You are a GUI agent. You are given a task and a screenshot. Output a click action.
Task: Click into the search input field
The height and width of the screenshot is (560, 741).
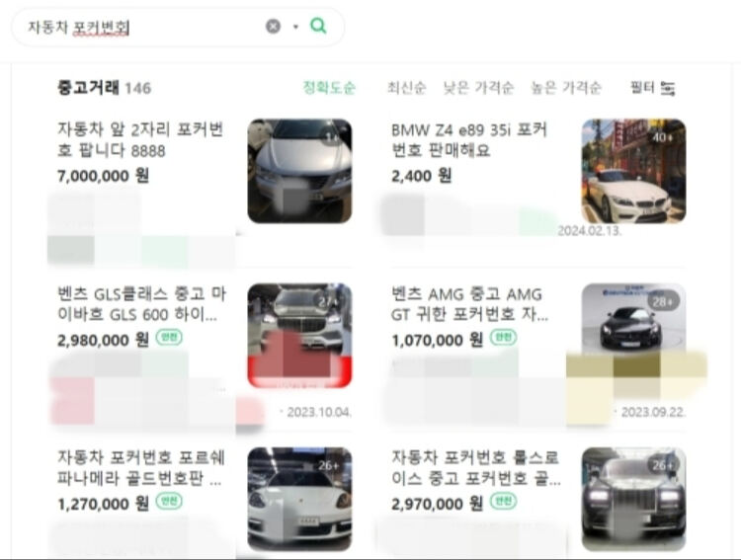point(138,27)
